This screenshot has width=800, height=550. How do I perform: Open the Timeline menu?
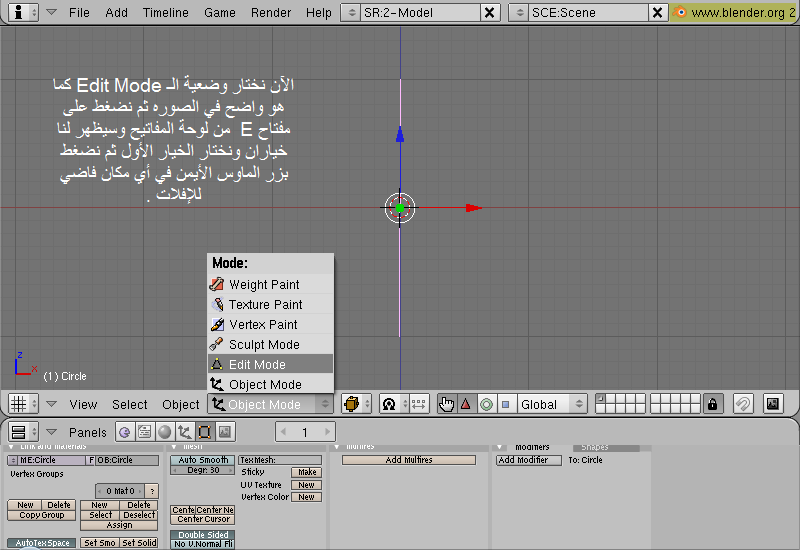coord(165,12)
